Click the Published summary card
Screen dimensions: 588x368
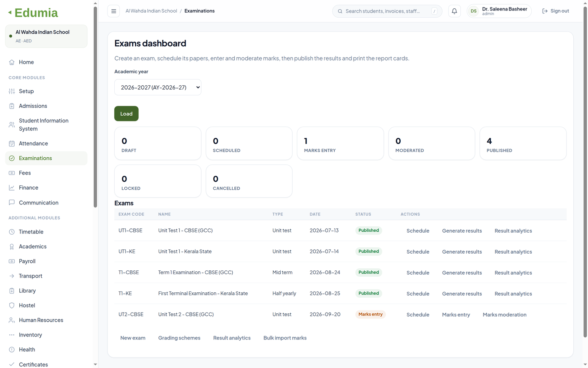[x=523, y=143]
